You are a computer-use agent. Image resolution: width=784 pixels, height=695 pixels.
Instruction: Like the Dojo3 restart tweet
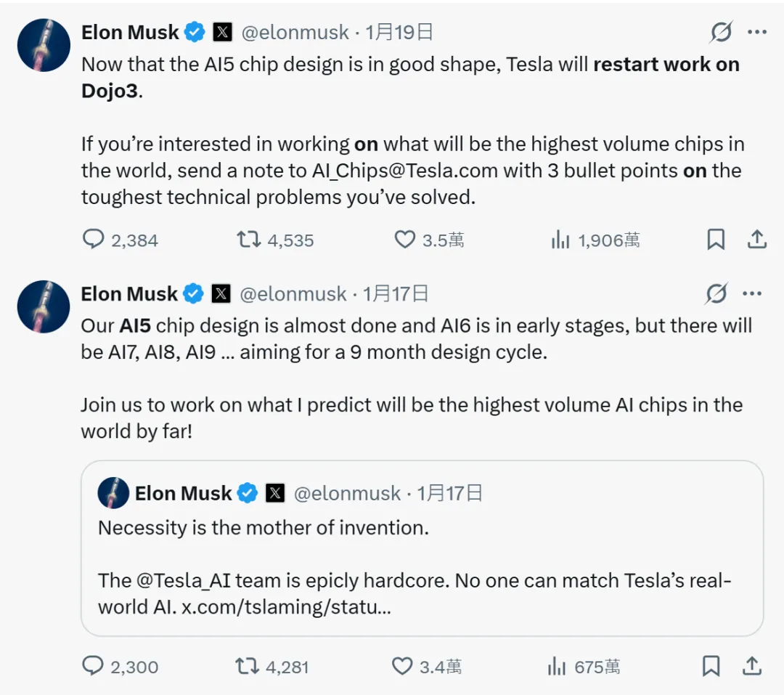[404, 240]
